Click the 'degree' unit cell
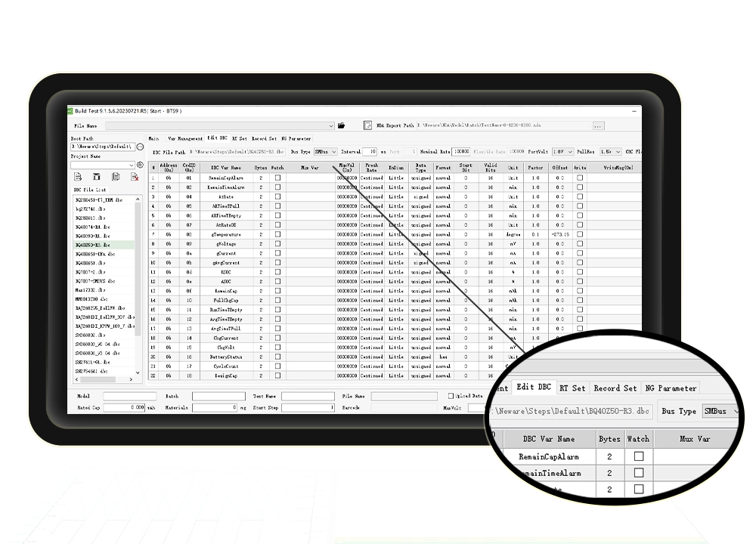 pyautogui.click(x=513, y=234)
